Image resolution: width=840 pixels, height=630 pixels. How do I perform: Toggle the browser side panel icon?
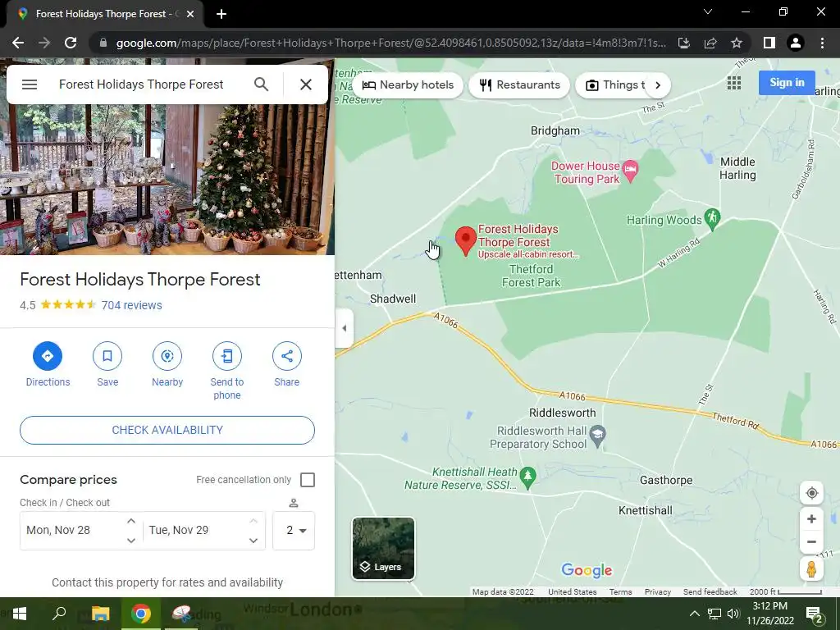point(769,43)
